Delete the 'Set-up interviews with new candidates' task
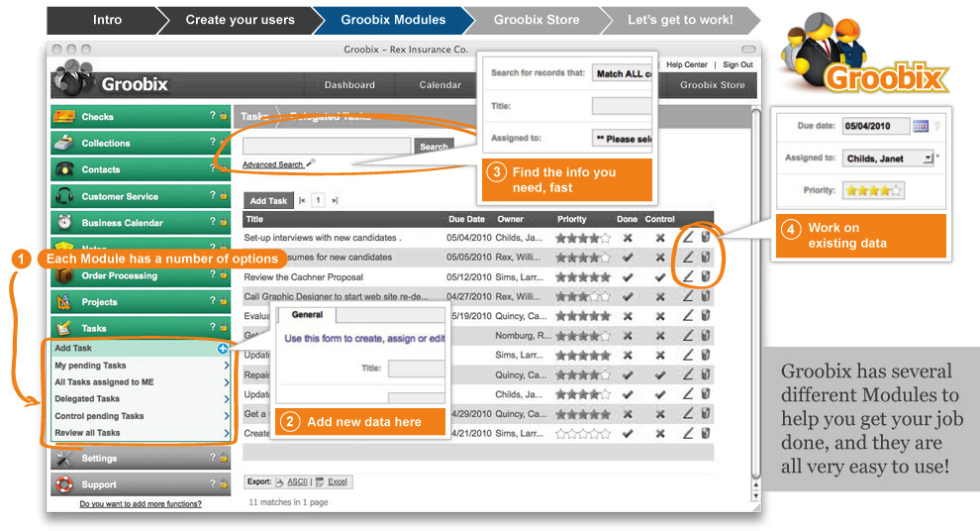980x531 pixels. tap(706, 237)
